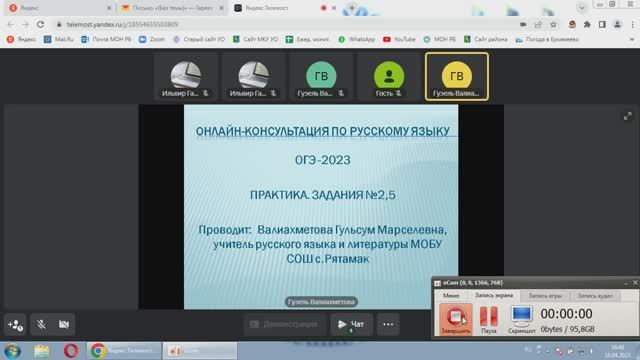Open the Сайт района bookmark
640x360 pixels.
486,39
